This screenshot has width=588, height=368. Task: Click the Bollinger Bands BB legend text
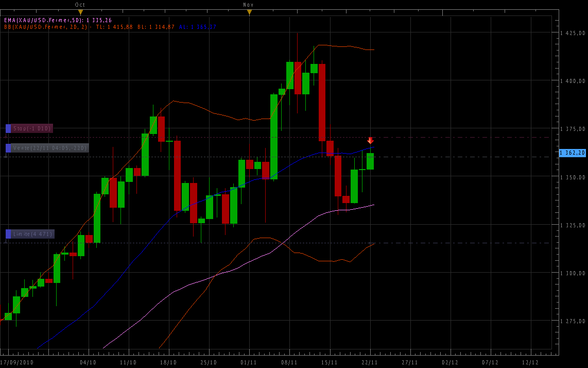88,27
